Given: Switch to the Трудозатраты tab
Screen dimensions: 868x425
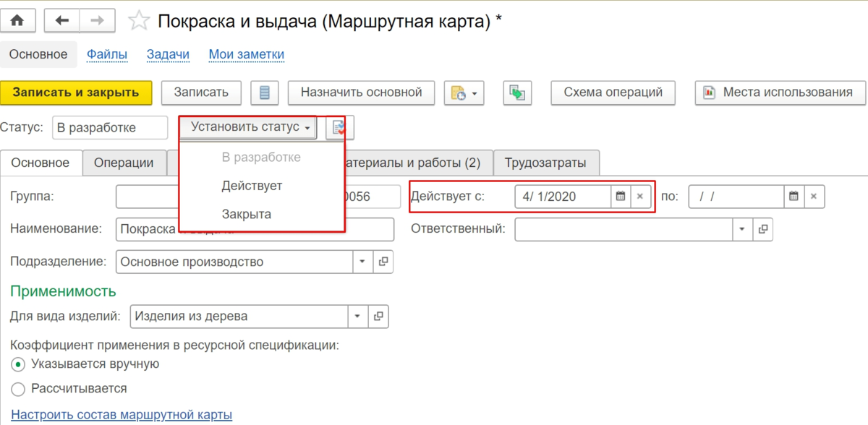Looking at the screenshot, I should point(546,162).
